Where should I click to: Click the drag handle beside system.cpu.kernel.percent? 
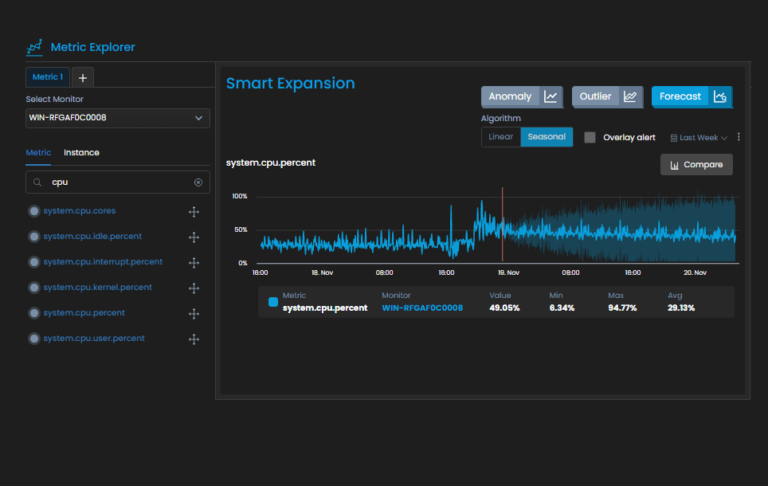point(194,288)
